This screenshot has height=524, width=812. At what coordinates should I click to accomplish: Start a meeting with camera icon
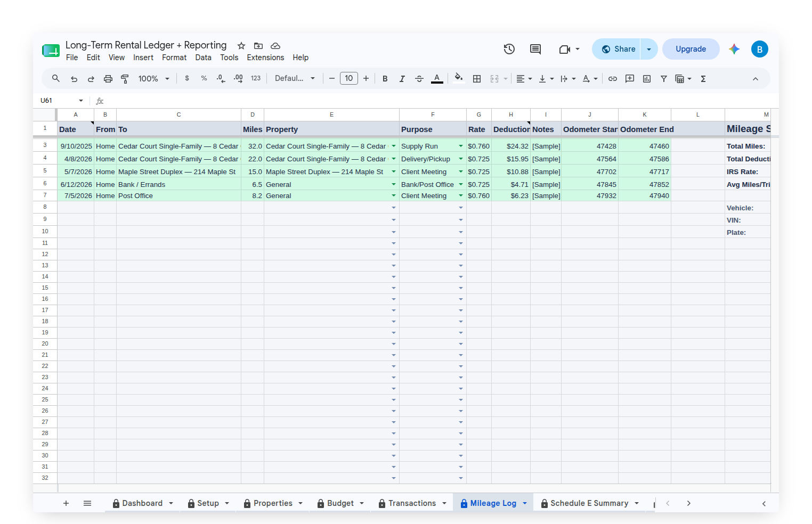pos(565,49)
